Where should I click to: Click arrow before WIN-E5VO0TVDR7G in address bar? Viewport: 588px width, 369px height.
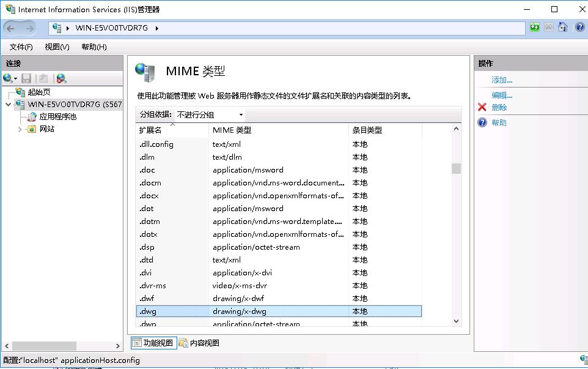click(67, 28)
